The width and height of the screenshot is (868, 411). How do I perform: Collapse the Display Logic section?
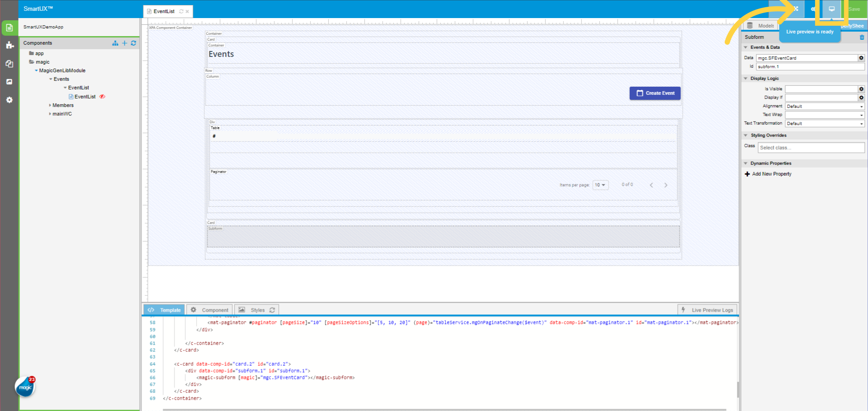[746, 79]
